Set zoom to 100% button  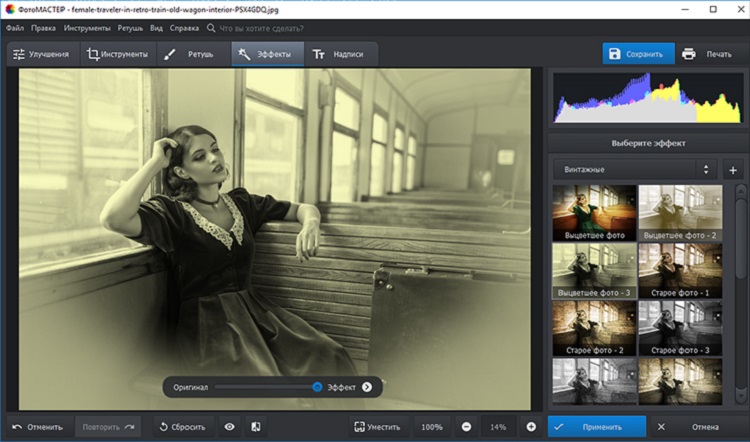[431, 427]
